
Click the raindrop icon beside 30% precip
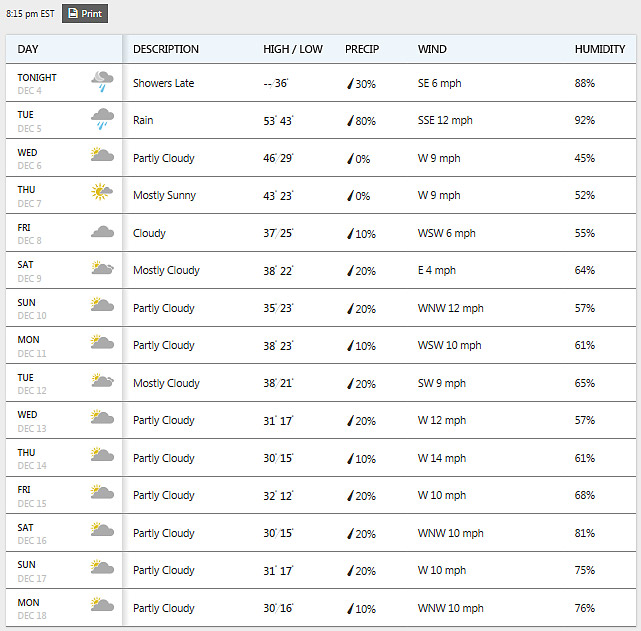point(350,84)
